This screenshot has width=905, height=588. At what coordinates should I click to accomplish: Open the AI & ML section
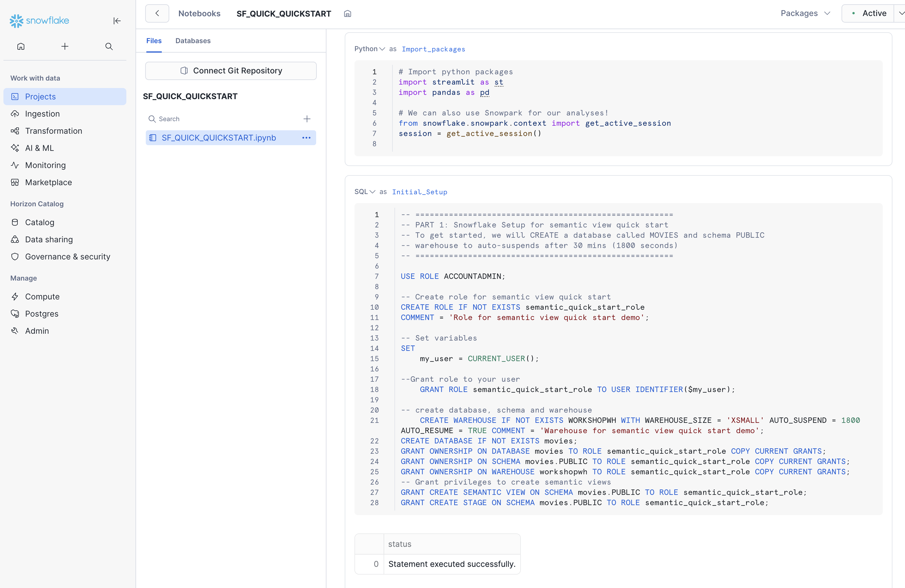(x=39, y=148)
